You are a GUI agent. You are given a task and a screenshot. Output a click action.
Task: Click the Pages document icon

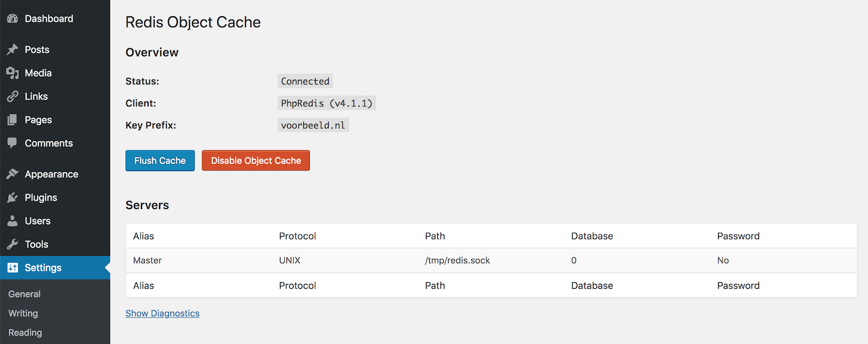click(x=12, y=120)
